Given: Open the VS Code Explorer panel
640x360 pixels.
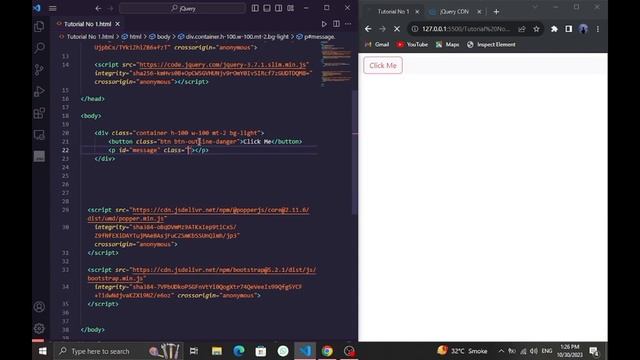Looking at the screenshot, I should click(39, 27).
